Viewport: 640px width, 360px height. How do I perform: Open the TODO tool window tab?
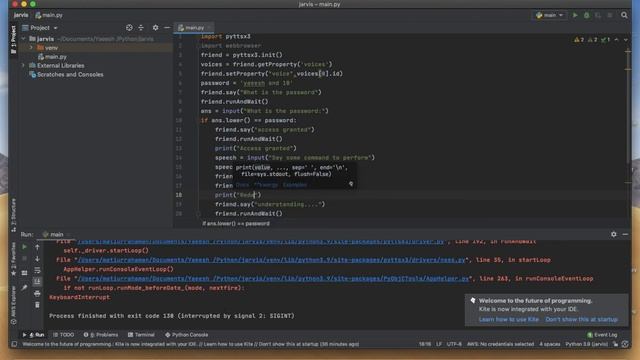64,335
